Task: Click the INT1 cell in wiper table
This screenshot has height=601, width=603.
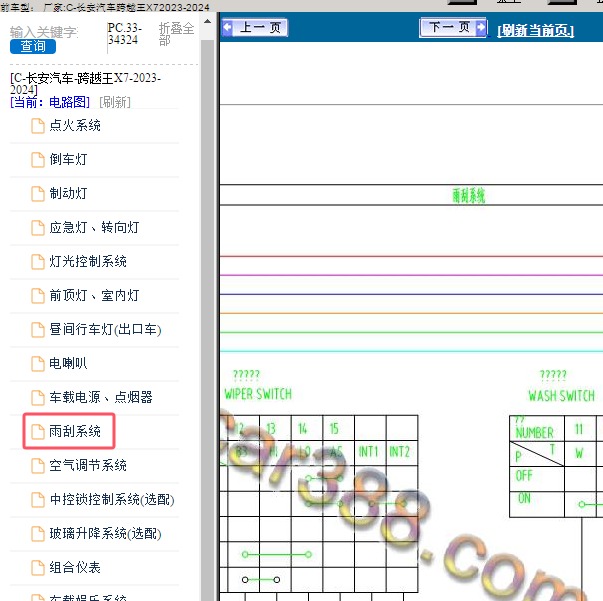Action: pos(369,452)
